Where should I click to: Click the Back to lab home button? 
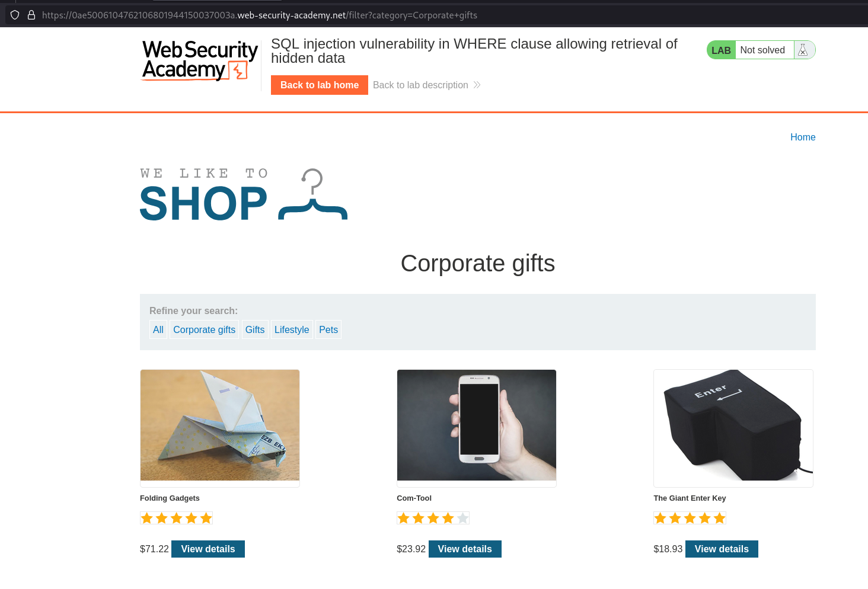pyautogui.click(x=320, y=85)
